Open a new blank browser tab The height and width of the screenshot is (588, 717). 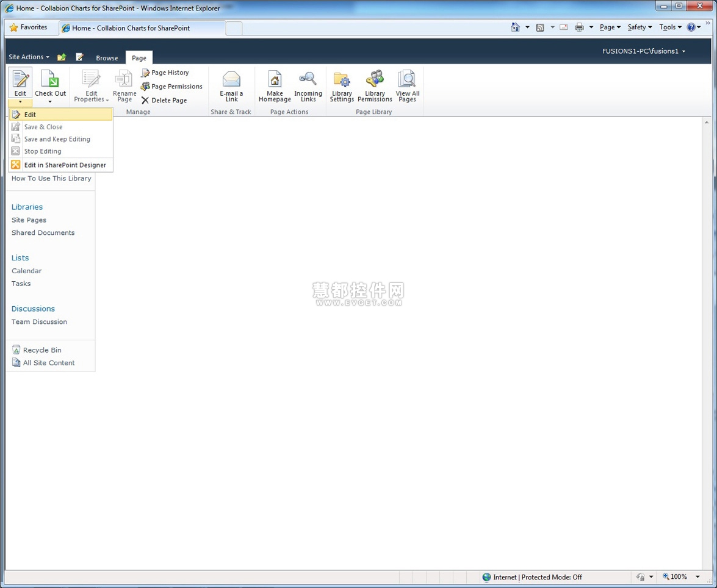tap(234, 28)
